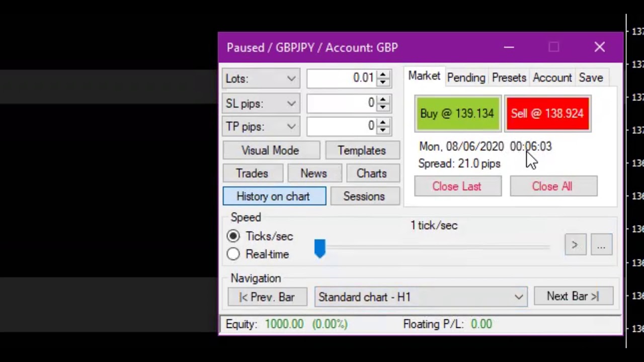Open Templates
The height and width of the screenshot is (362, 644).
(x=362, y=150)
